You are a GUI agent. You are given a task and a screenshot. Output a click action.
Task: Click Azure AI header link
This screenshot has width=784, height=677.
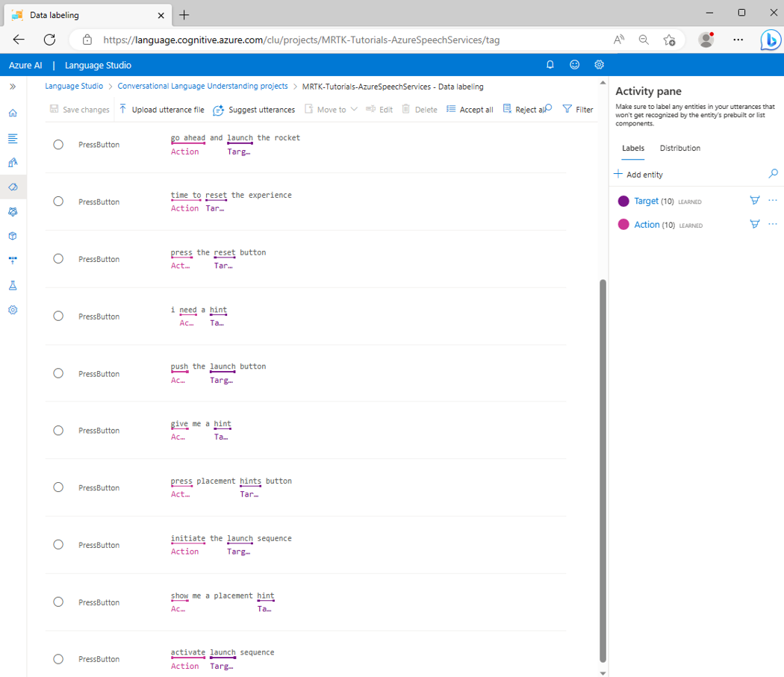point(25,65)
